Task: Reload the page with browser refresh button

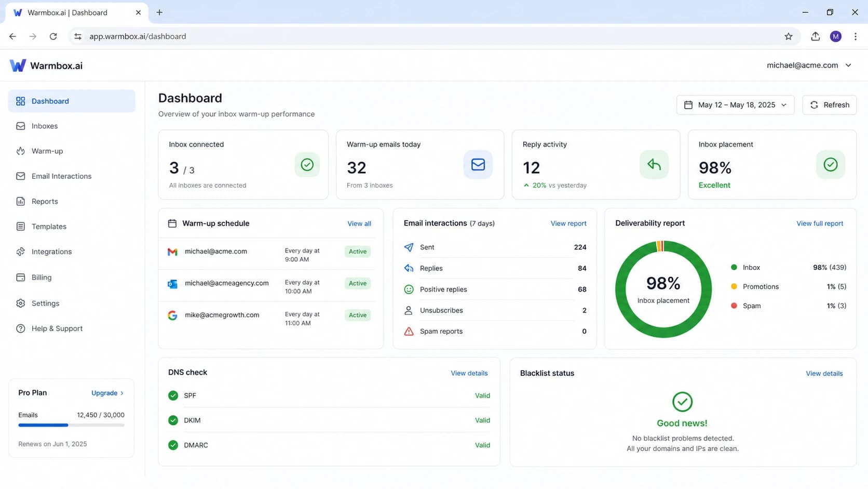Action: click(53, 36)
